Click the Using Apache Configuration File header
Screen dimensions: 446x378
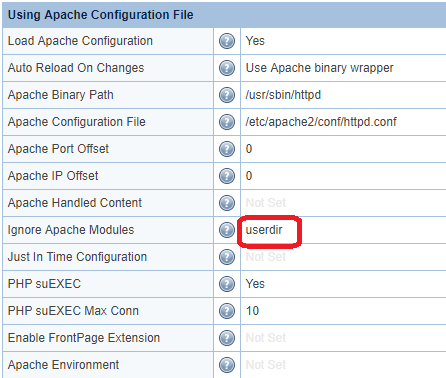point(101,15)
